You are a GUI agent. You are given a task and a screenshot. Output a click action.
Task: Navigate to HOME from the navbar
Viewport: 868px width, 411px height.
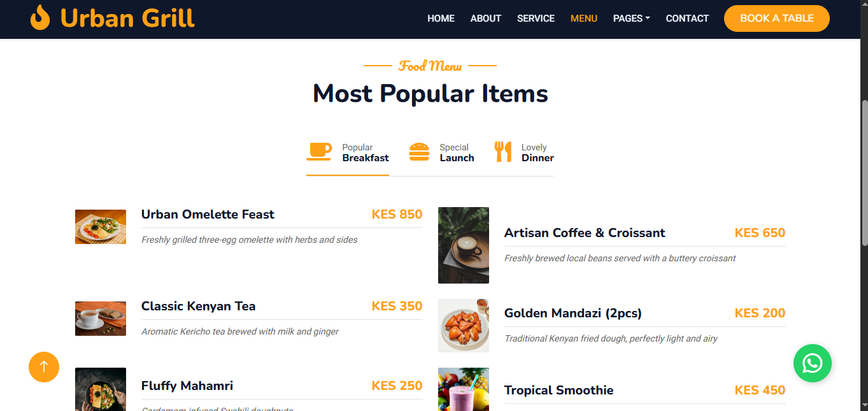click(441, 18)
